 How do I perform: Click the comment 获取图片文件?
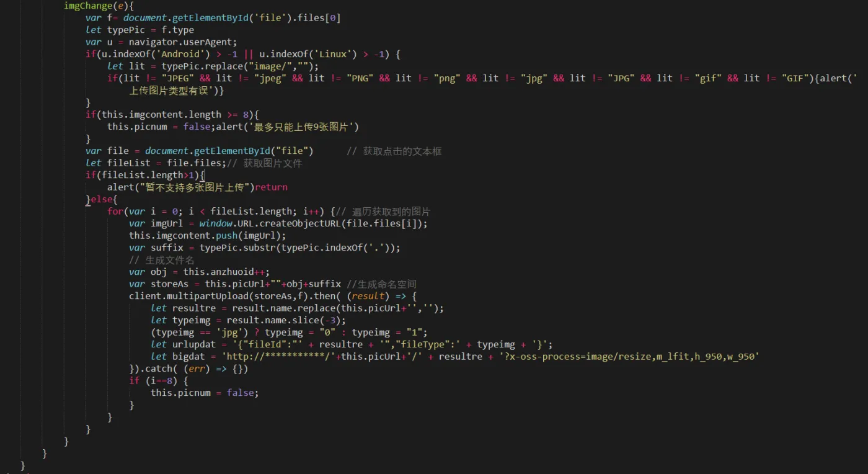pyautogui.click(x=264, y=163)
